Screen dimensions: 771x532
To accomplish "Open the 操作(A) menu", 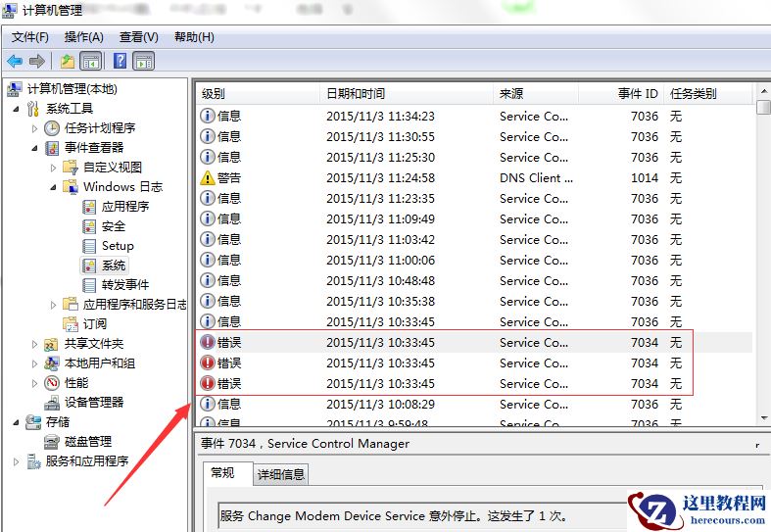I will coord(83,37).
